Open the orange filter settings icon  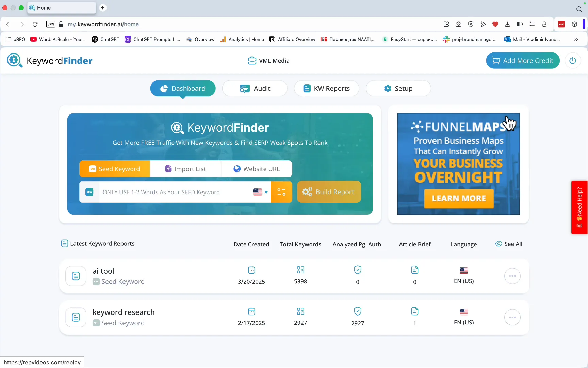tap(281, 192)
